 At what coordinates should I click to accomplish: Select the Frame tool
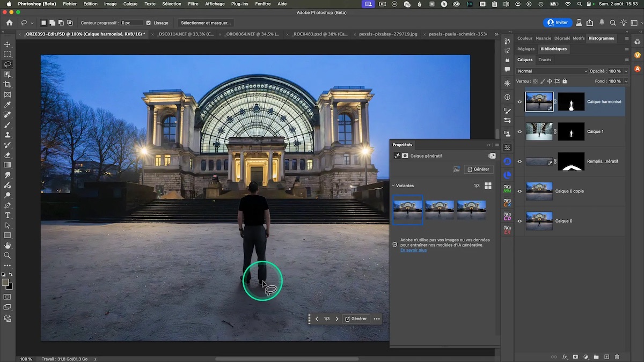[8, 95]
